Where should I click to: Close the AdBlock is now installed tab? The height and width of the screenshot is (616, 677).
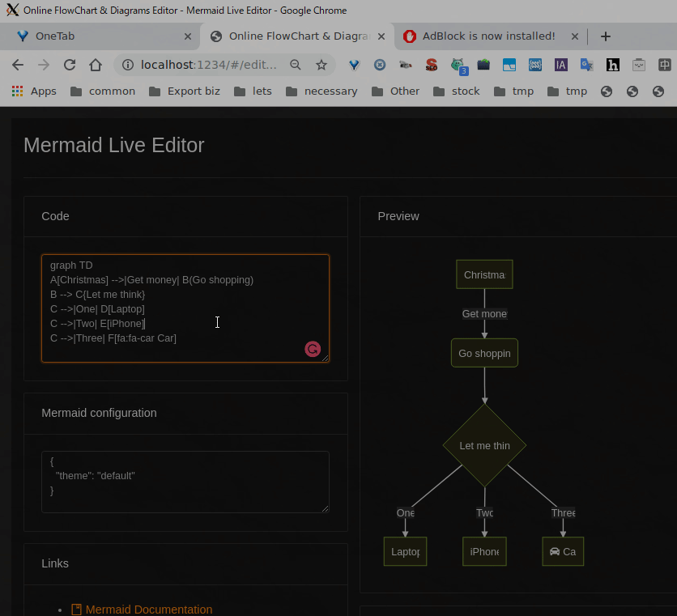(576, 36)
